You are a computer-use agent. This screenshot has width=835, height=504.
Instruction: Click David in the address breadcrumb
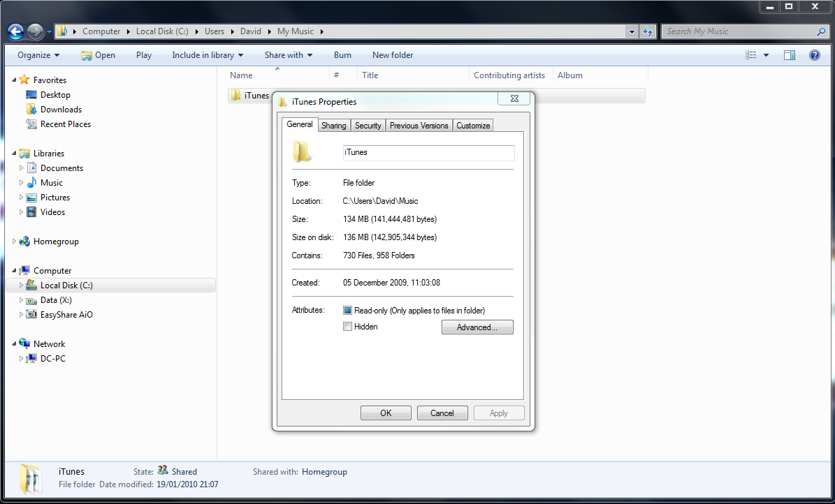[x=250, y=31]
